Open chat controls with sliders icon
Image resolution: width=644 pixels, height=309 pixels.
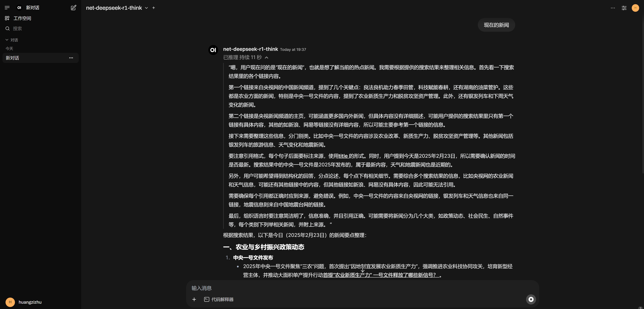[x=624, y=8]
